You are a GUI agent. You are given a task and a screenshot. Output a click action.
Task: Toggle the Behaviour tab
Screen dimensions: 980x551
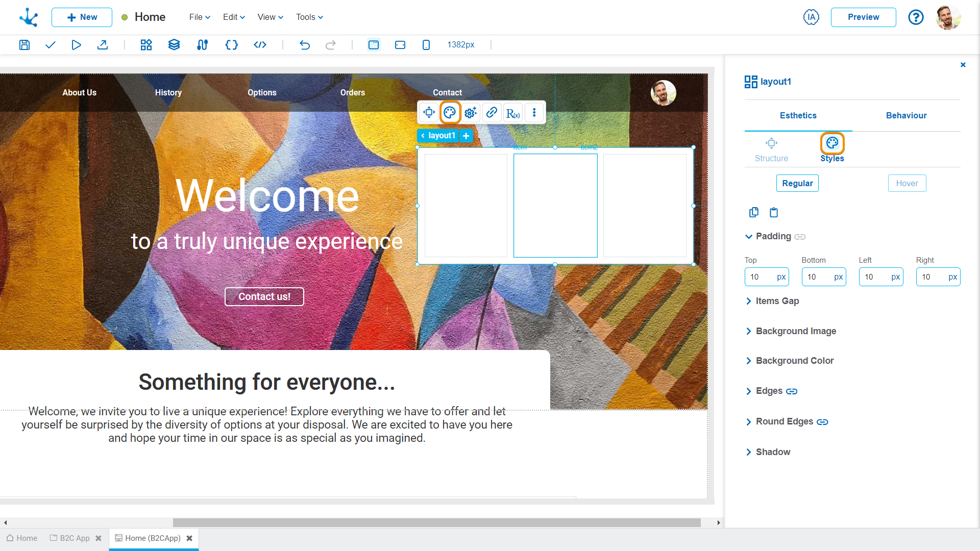905,115
